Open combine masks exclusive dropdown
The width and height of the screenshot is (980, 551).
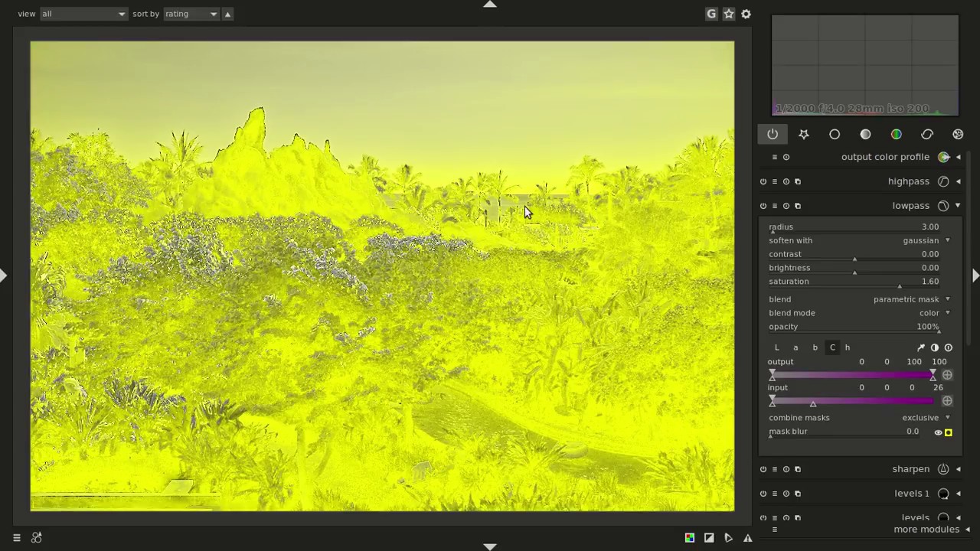[x=860, y=418]
